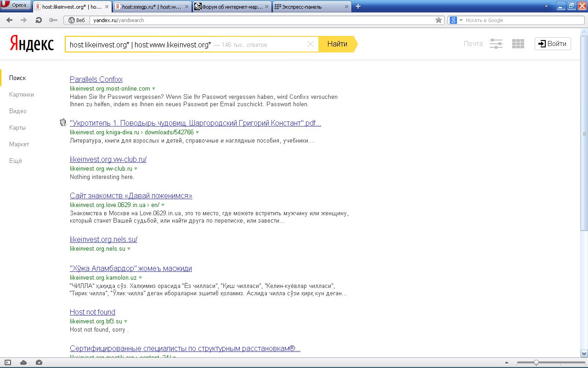Toggle the panels button in status bar
This screenshot has height=368, width=588.
coord(8,362)
